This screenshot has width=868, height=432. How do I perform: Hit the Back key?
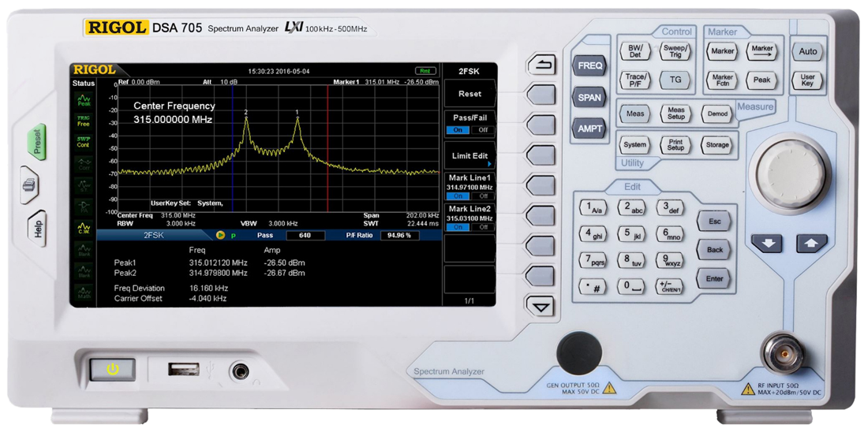point(715,249)
